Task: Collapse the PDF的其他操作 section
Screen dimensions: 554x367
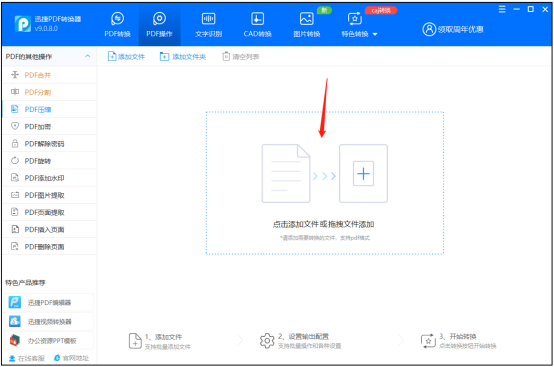Action: (87, 56)
